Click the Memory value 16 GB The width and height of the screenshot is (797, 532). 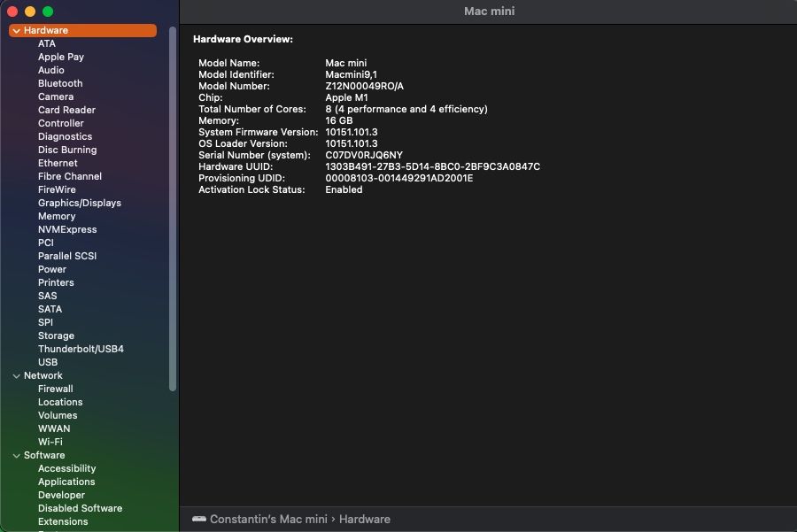tap(338, 120)
